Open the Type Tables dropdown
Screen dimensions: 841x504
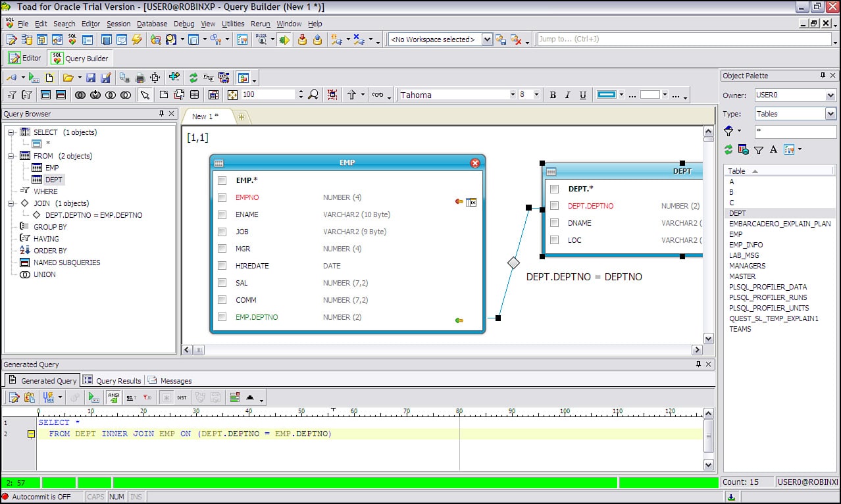coord(830,114)
